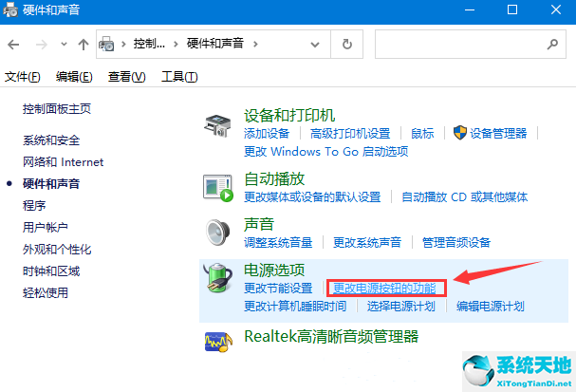This screenshot has width=576, height=392.
Task: Expand the address bar history dropdown
Action: 315,45
